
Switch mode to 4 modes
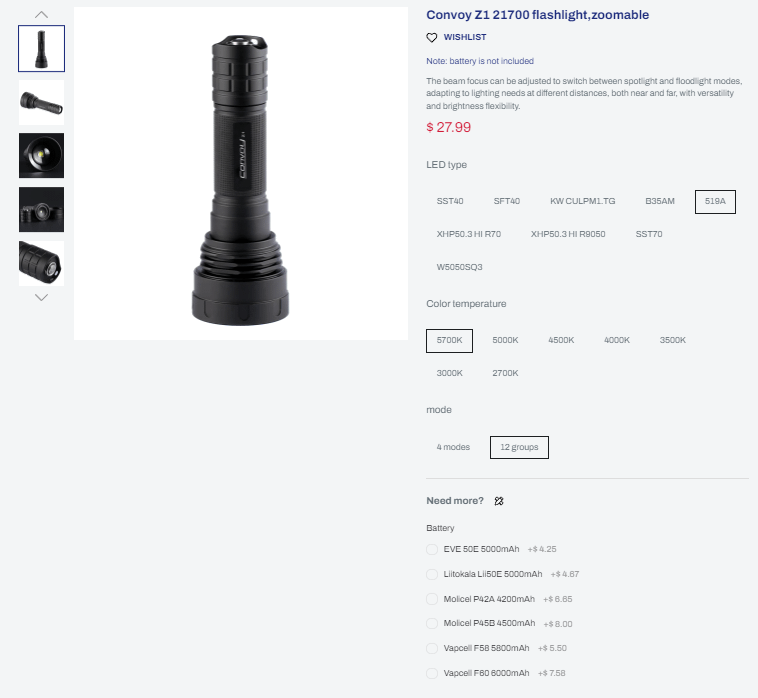[453, 448]
